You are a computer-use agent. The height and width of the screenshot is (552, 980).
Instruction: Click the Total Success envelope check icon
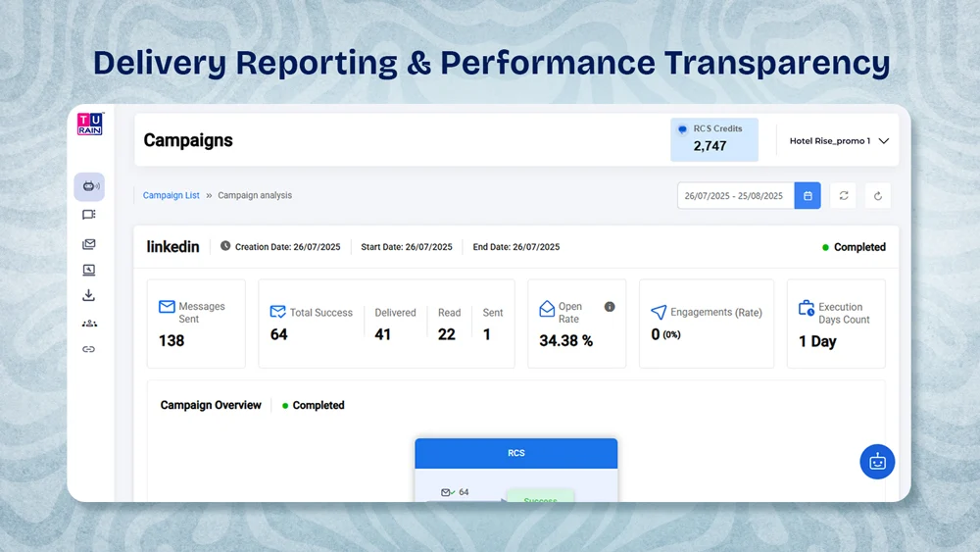[277, 312]
